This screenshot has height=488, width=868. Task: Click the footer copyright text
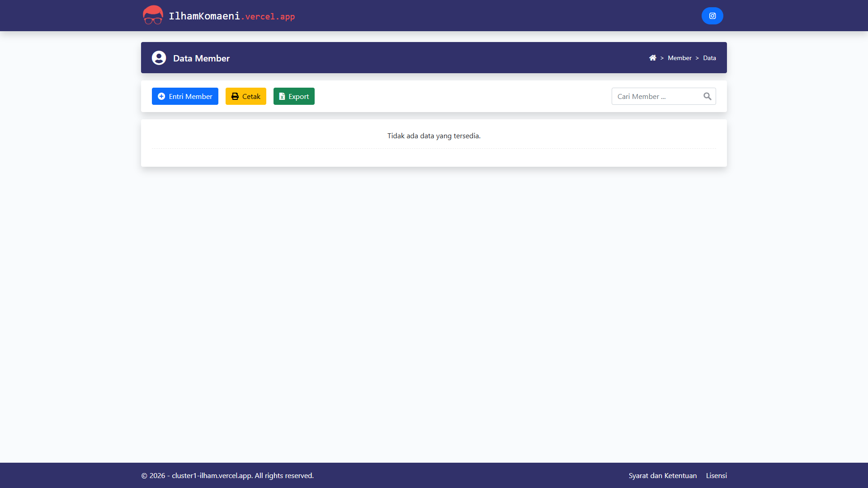[227, 475]
